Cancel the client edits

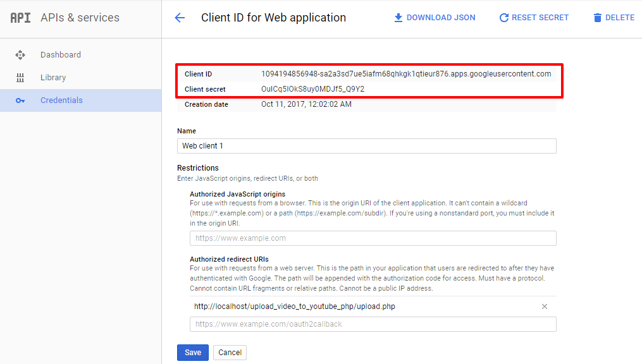[x=230, y=353]
